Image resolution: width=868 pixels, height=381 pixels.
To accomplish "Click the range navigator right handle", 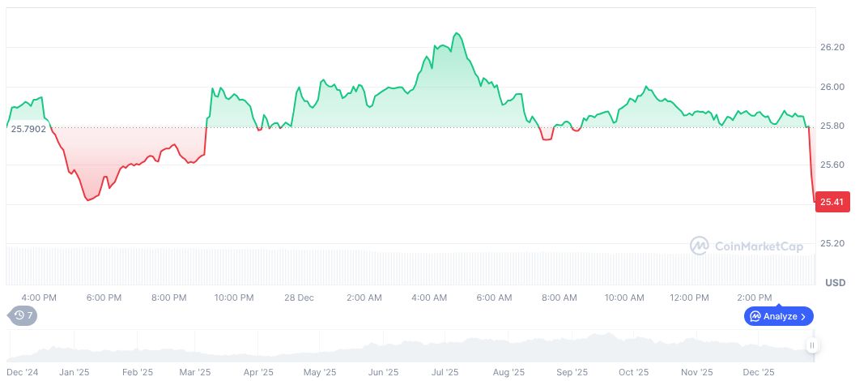I will coord(811,346).
